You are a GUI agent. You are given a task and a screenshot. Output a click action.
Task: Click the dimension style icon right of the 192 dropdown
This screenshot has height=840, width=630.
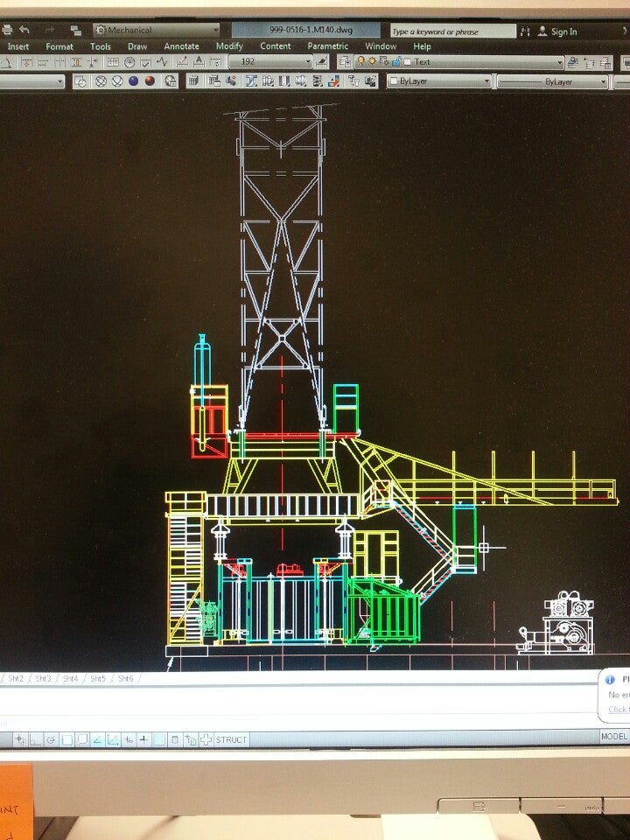coord(321,62)
